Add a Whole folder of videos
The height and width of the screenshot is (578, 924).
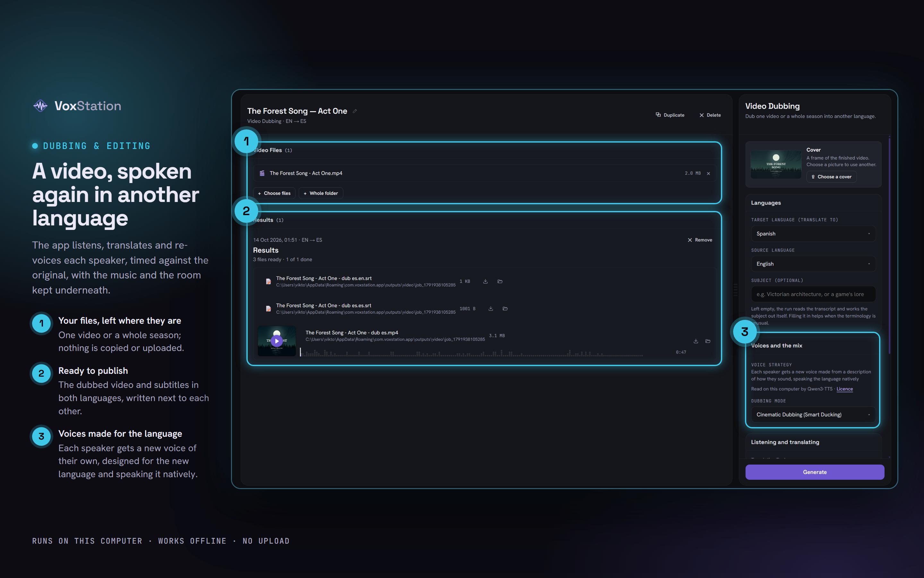coord(321,193)
